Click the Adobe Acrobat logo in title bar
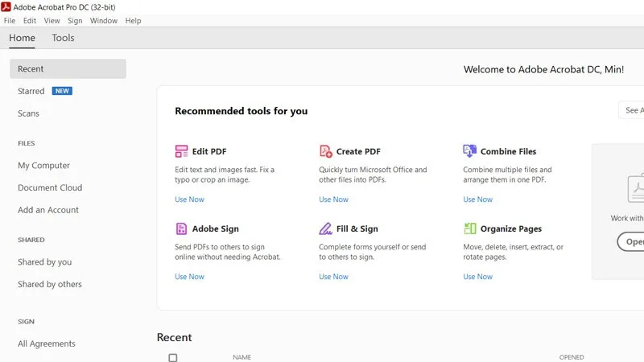 click(6, 6)
